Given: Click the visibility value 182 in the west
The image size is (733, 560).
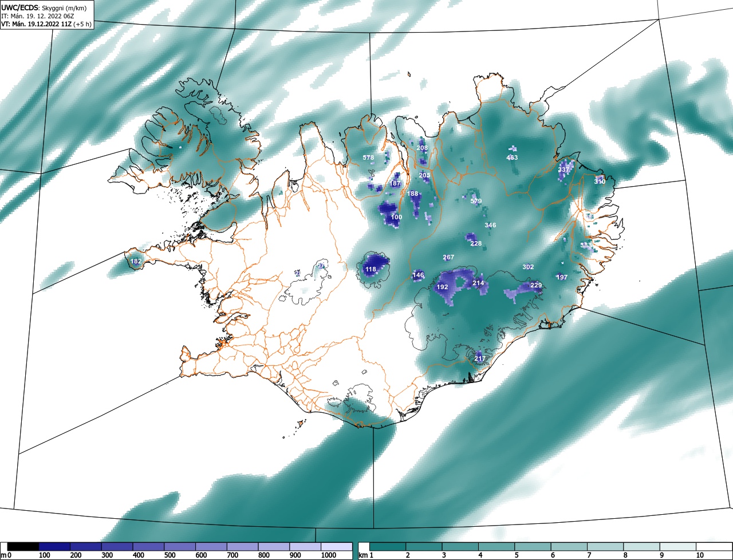Looking at the screenshot, I should coord(136,261).
